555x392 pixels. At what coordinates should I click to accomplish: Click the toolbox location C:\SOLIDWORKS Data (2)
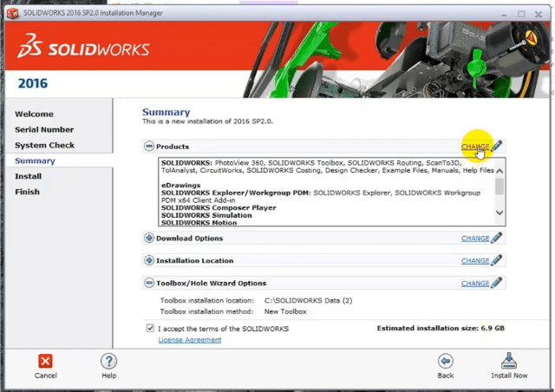coord(309,300)
